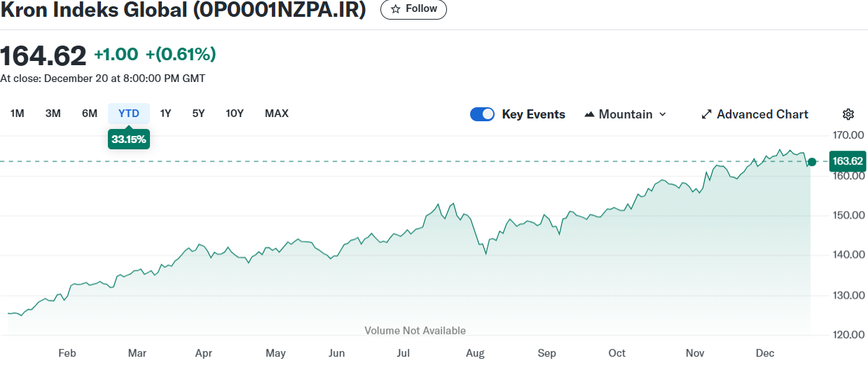Click the 150.00 y-axis value

pyautogui.click(x=848, y=215)
